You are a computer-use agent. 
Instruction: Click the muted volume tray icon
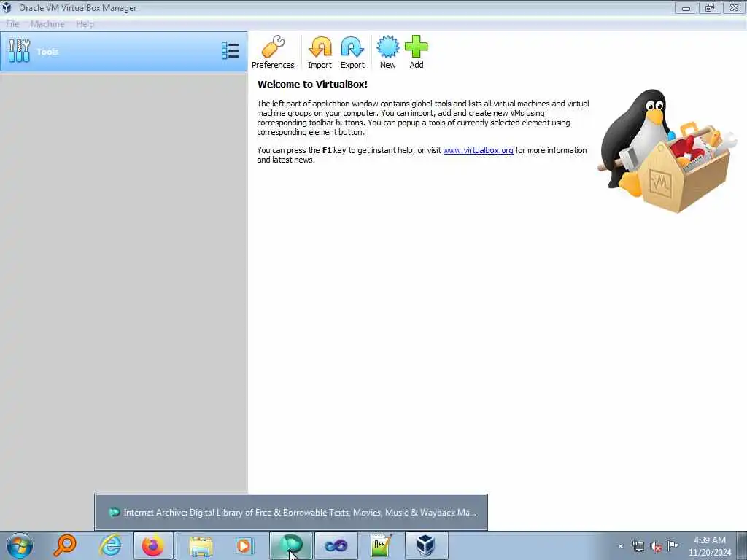coord(656,547)
